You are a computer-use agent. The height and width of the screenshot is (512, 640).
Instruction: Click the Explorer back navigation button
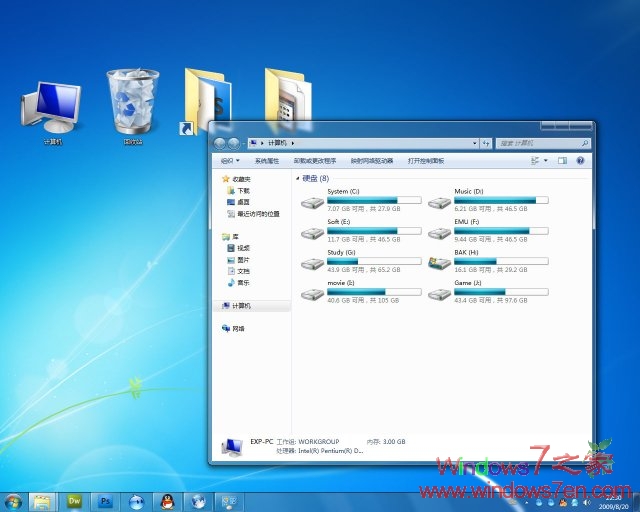220,143
